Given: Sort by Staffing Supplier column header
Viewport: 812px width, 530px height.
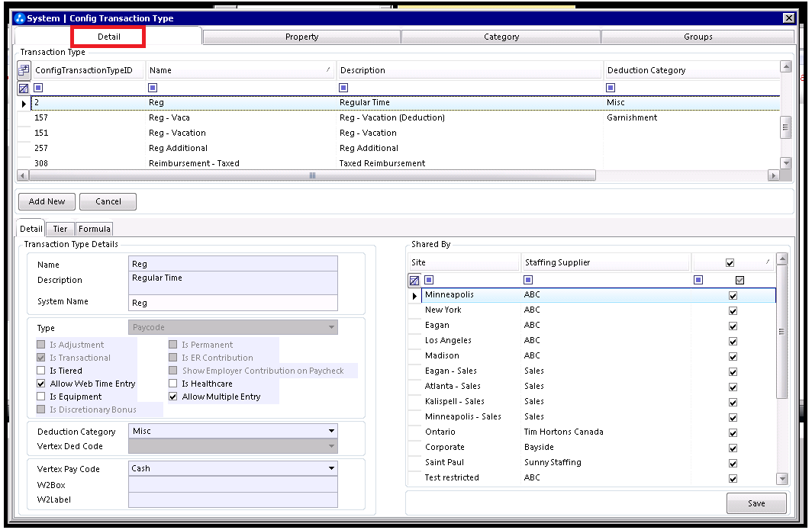Looking at the screenshot, I should [606, 262].
